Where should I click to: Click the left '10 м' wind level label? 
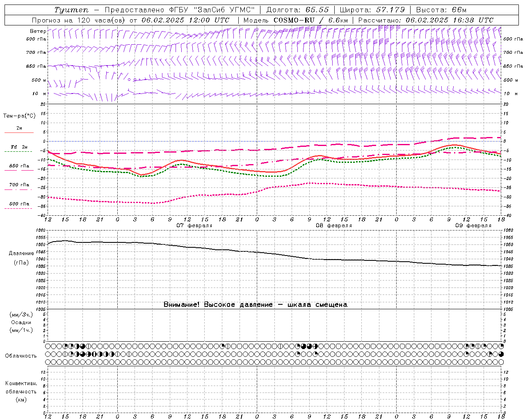39,94
